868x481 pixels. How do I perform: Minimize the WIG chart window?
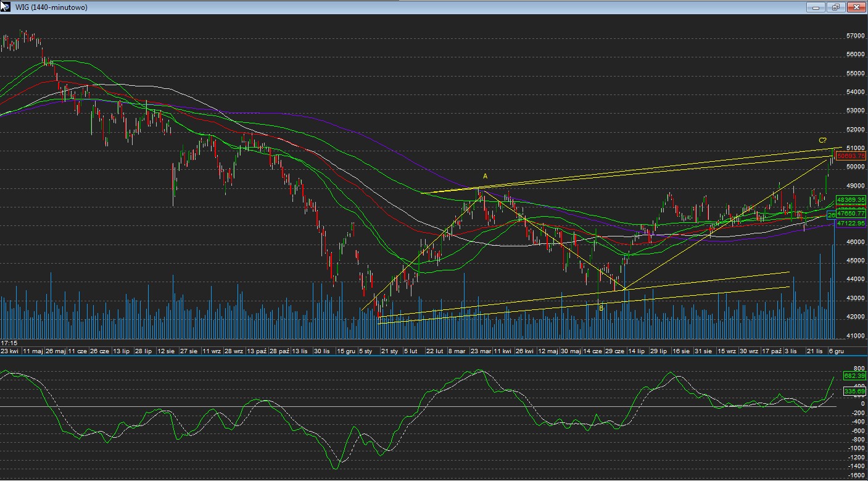pyautogui.click(x=816, y=7)
